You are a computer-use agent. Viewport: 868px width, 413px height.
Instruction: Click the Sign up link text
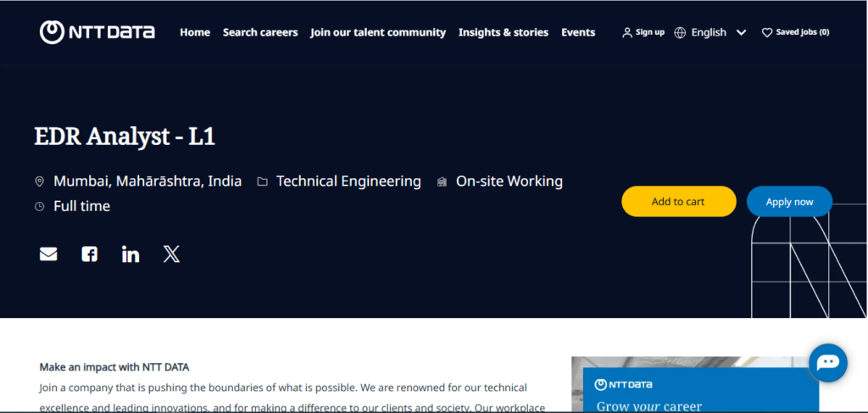point(650,32)
